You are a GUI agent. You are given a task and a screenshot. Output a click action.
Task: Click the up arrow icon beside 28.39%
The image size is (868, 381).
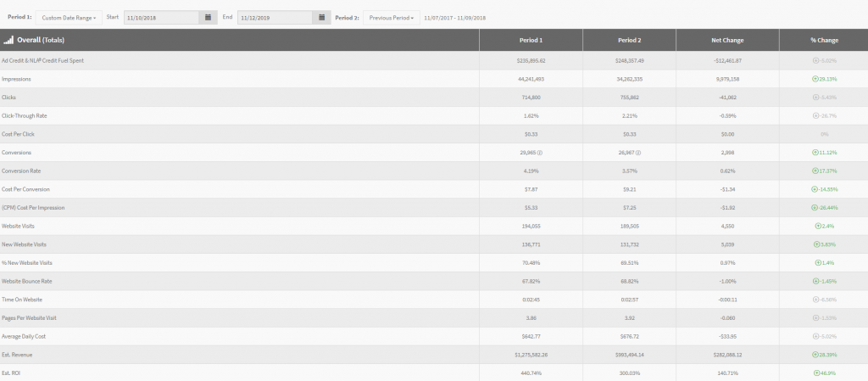(x=815, y=355)
